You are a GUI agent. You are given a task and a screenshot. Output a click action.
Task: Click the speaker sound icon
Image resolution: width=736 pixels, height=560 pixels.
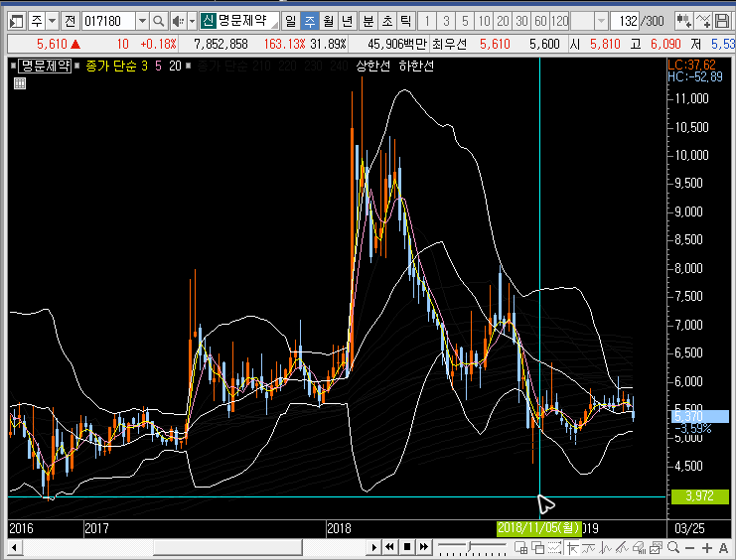(178, 21)
